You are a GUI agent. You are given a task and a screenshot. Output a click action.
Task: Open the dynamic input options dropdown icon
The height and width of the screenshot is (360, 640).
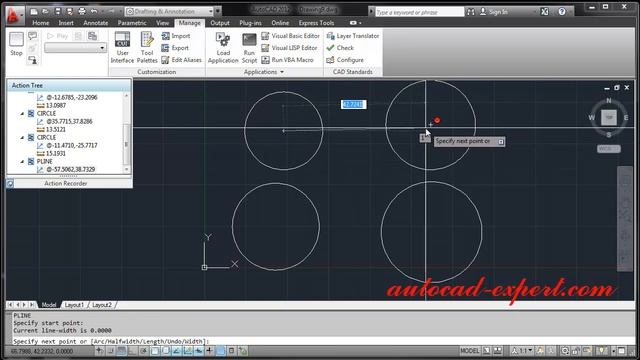click(x=501, y=142)
